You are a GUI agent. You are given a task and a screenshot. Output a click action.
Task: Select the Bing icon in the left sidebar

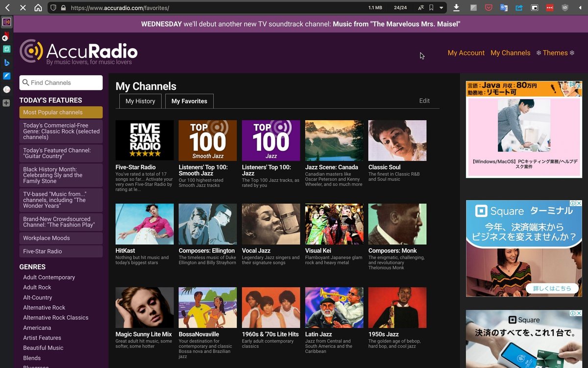pyautogui.click(x=7, y=62)
